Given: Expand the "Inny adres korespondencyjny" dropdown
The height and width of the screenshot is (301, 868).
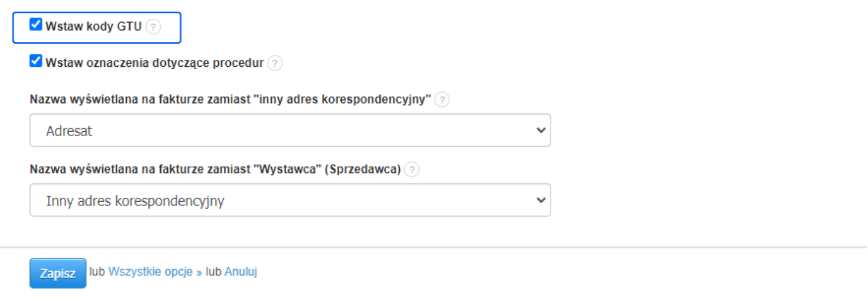Looking at the screenshot, I should click(x=290, y=200).
